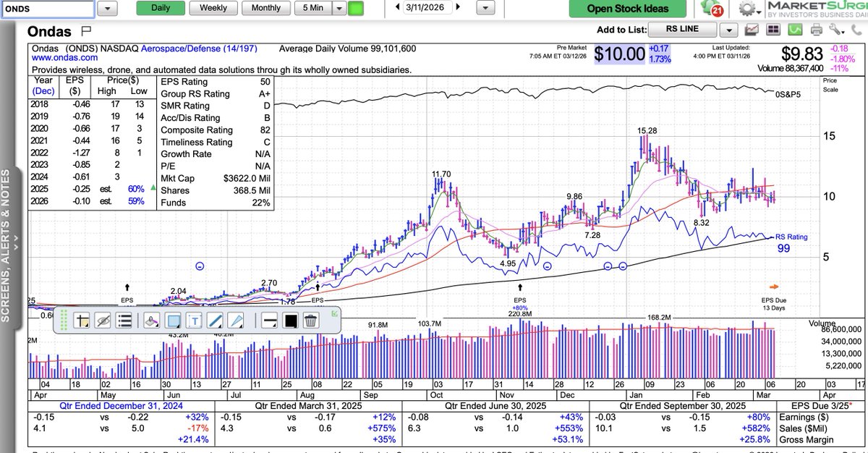Open the wrench tools menu
The image size is (868, 453).
tap(837, 30)
